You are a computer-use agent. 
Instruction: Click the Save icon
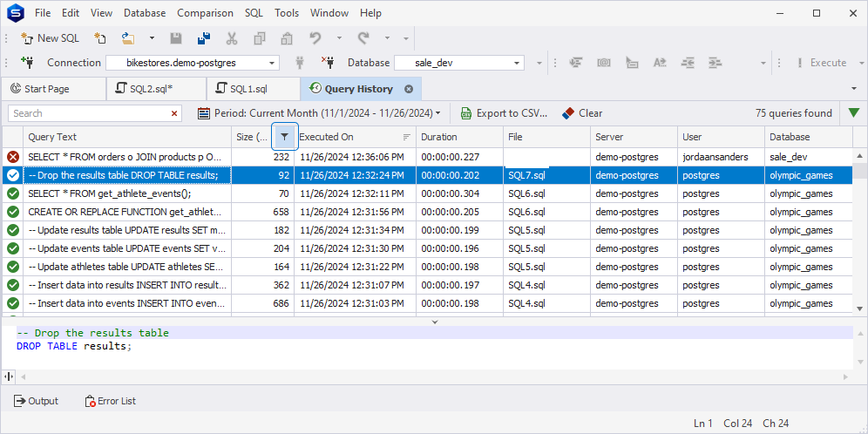point(176,38)
